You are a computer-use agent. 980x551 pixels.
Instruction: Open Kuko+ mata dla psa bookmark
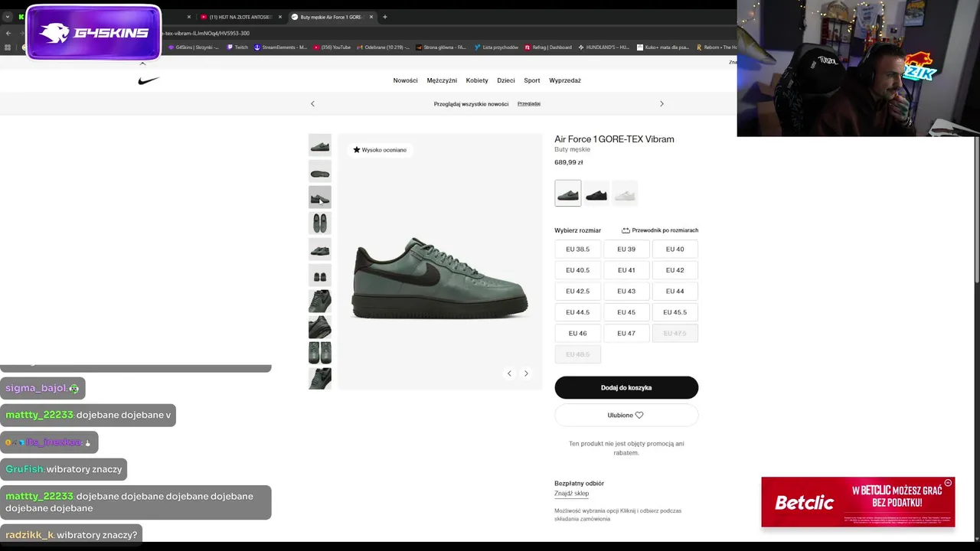663,47
